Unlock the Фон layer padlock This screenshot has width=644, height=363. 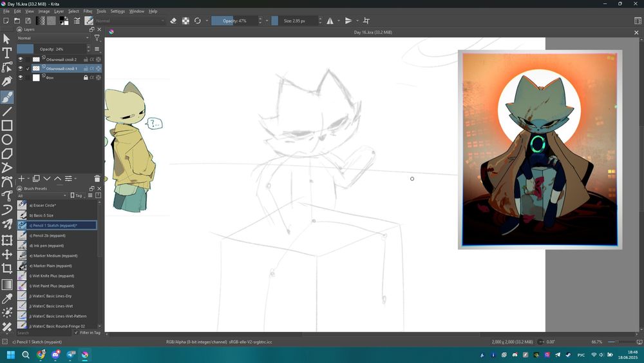point(86,77)
